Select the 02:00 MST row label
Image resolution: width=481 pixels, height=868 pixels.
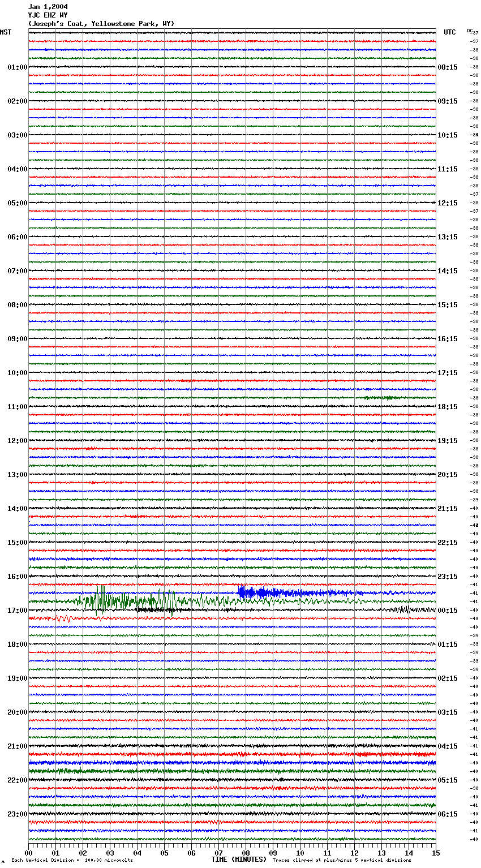point(18,101)
